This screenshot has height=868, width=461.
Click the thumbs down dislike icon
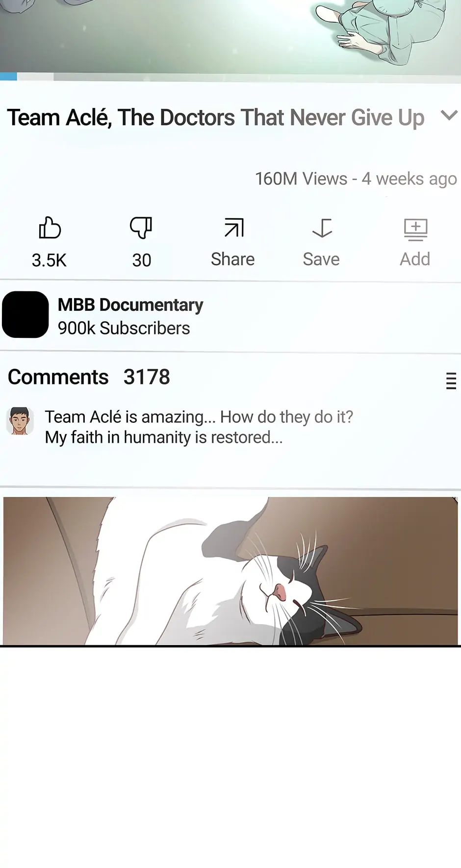coord(141,228)
